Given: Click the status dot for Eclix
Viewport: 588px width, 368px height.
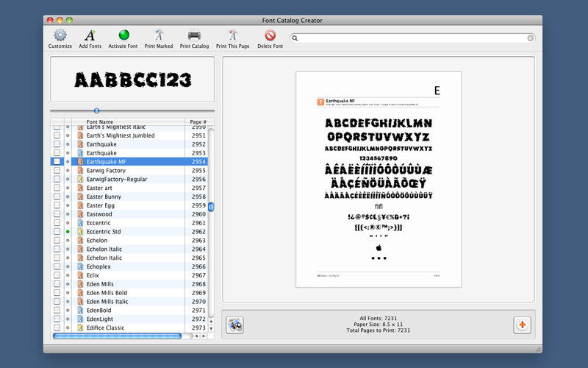Looking at the screenshot, I should tap(68, 275).
